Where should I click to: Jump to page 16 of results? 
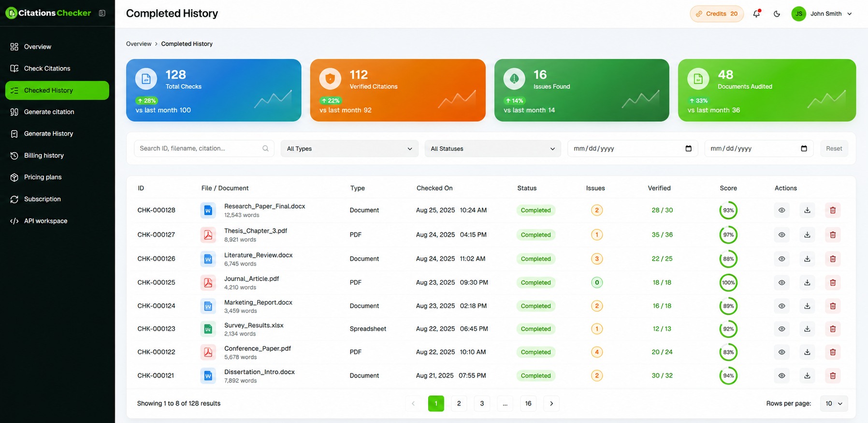tap(528, 404)
